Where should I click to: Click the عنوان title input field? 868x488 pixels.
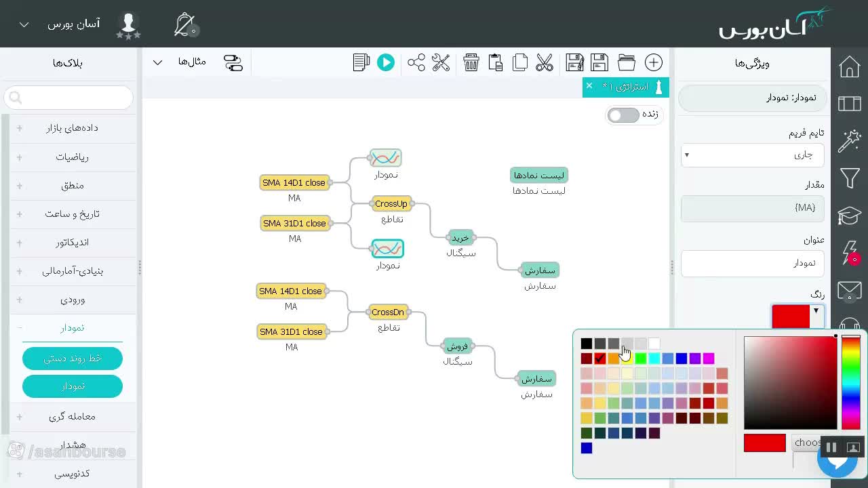click(753, 263)
